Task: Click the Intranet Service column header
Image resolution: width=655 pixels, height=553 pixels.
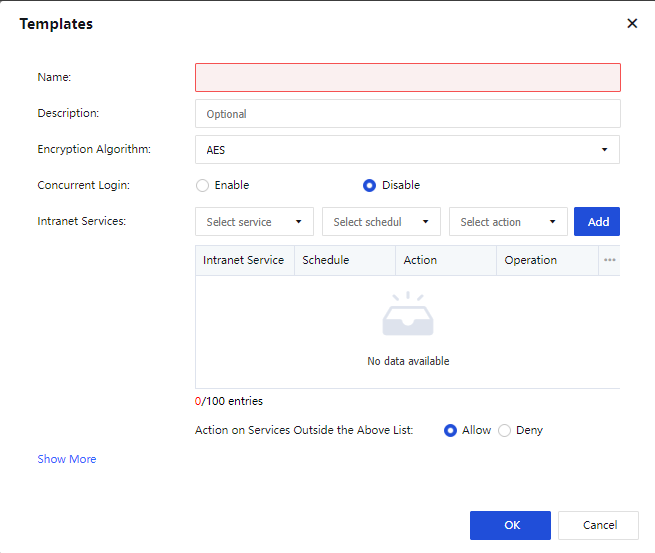Action: pos(244,260)
